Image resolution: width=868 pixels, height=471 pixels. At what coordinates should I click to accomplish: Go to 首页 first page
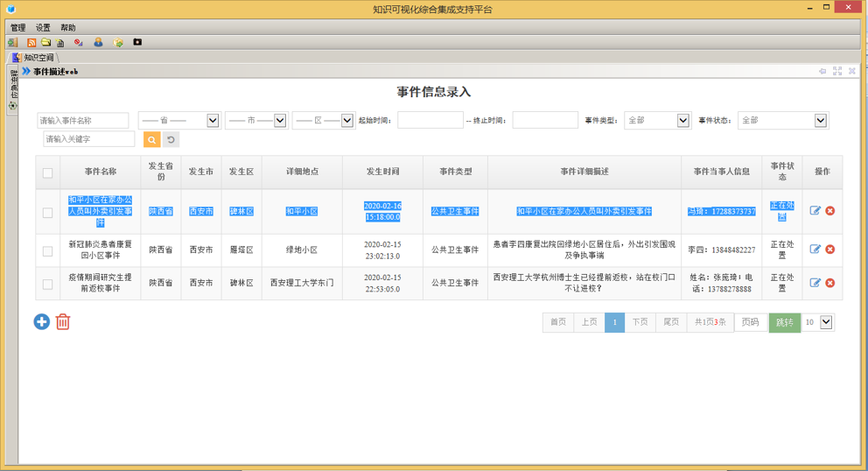tap(558, 322)
